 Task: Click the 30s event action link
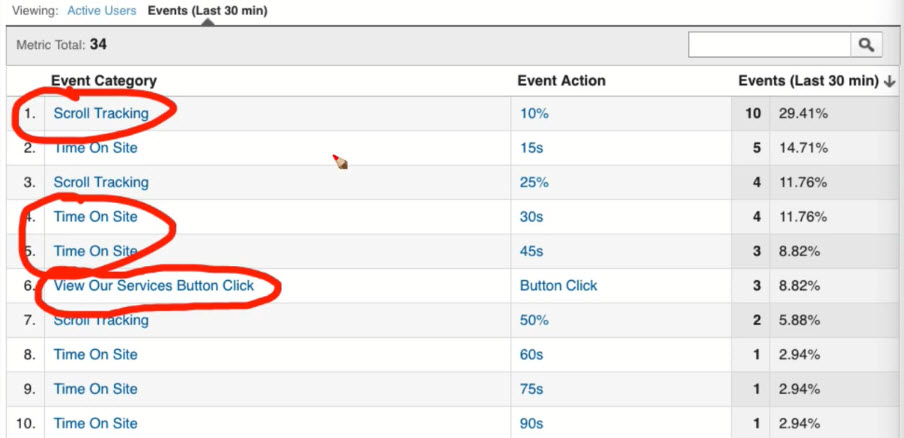tap(531, 216)
